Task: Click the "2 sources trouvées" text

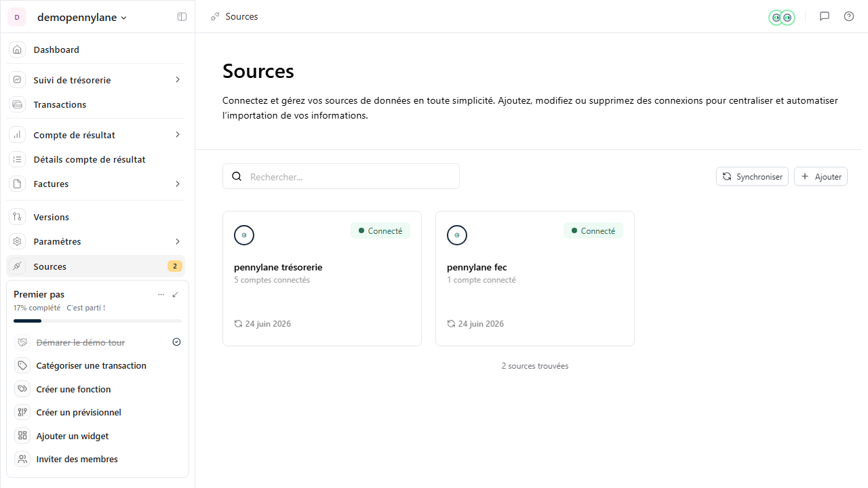Action: pos(535,366)
